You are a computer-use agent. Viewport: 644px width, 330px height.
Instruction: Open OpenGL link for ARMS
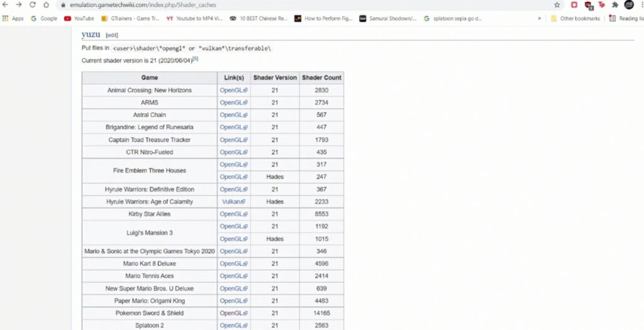[234, 102]
